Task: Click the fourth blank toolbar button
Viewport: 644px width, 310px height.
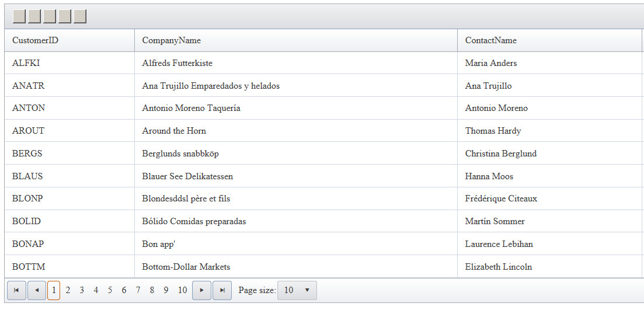Action: [65, 16]
